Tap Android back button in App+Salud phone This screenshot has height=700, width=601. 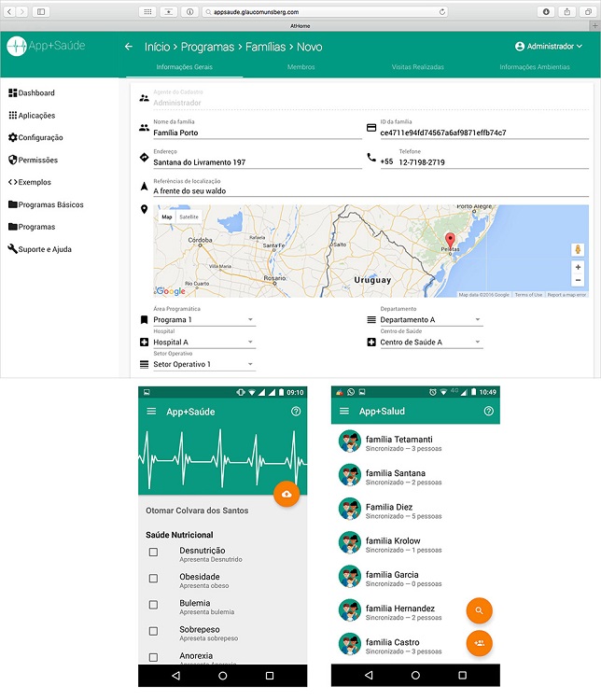pyautogui.click(x=369, y=676)
